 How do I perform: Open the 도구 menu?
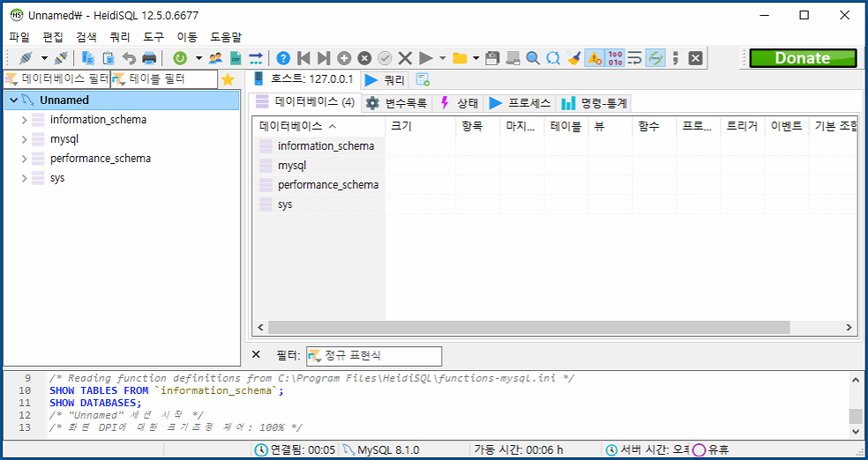pos(153,37)
